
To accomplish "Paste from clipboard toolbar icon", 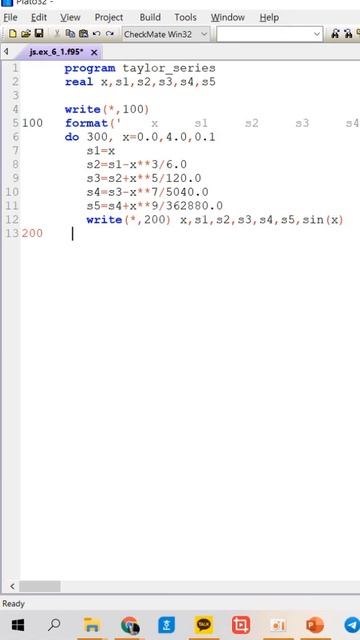I will (83, 34).
